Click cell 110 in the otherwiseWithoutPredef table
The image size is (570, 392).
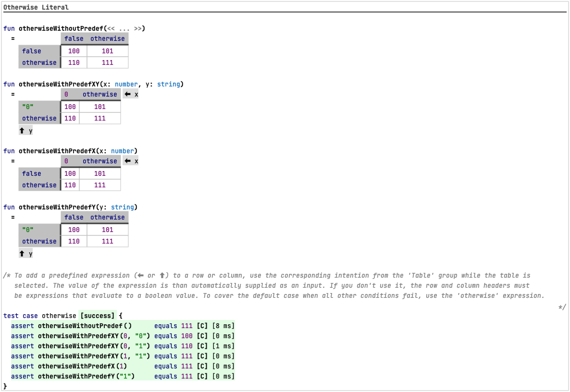pos(74,62)
